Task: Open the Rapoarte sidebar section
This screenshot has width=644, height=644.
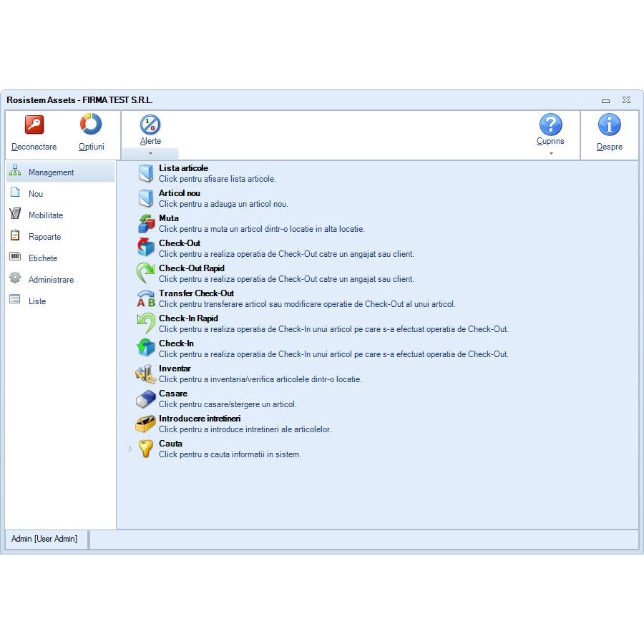Action: tap(44, 237)
